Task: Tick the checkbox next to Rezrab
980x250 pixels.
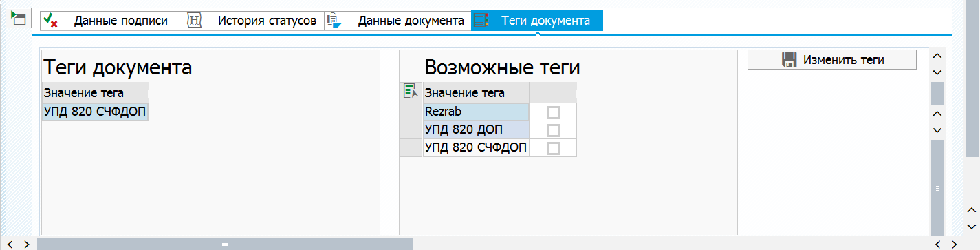Action: point(553,112)
